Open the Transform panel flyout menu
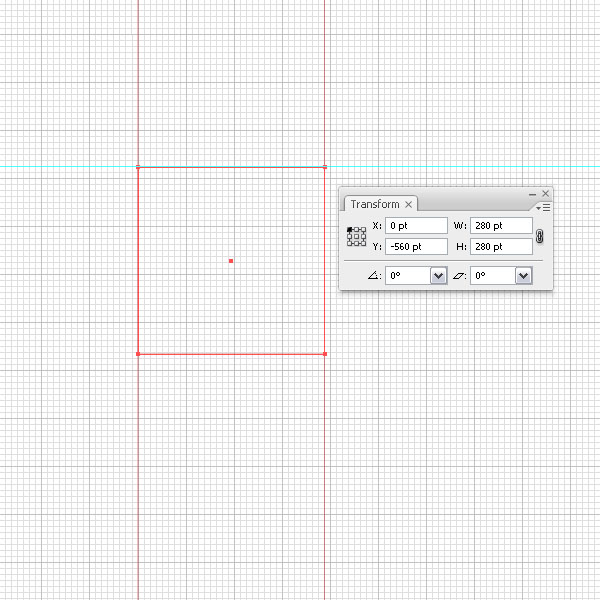 coord(543,208)
